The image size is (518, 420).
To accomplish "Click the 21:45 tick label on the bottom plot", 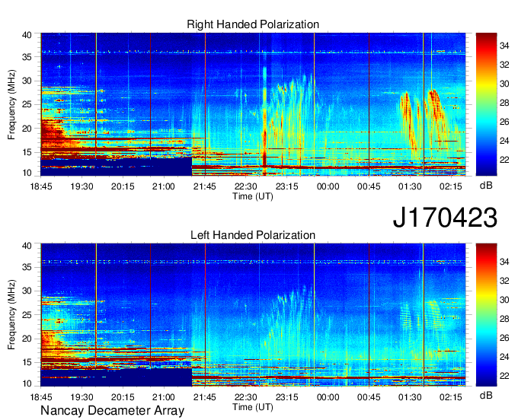I will click(205, 397).
